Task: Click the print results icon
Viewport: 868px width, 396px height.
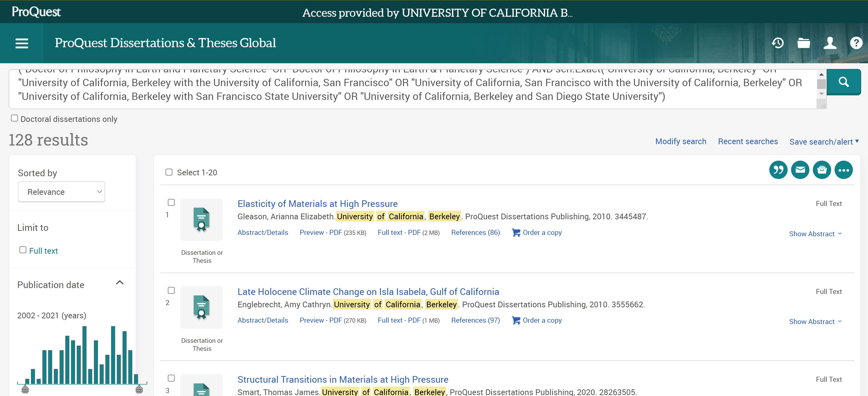Action: tap(822, 170)
